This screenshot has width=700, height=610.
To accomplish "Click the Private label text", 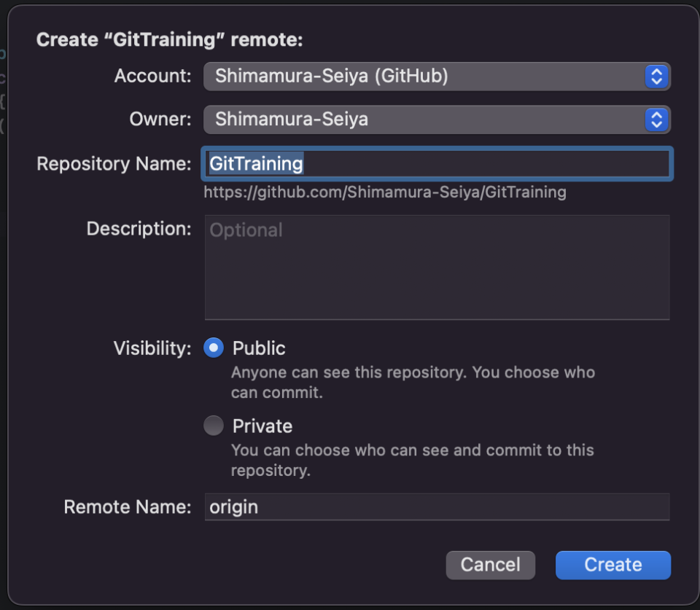I will (262, 426).
